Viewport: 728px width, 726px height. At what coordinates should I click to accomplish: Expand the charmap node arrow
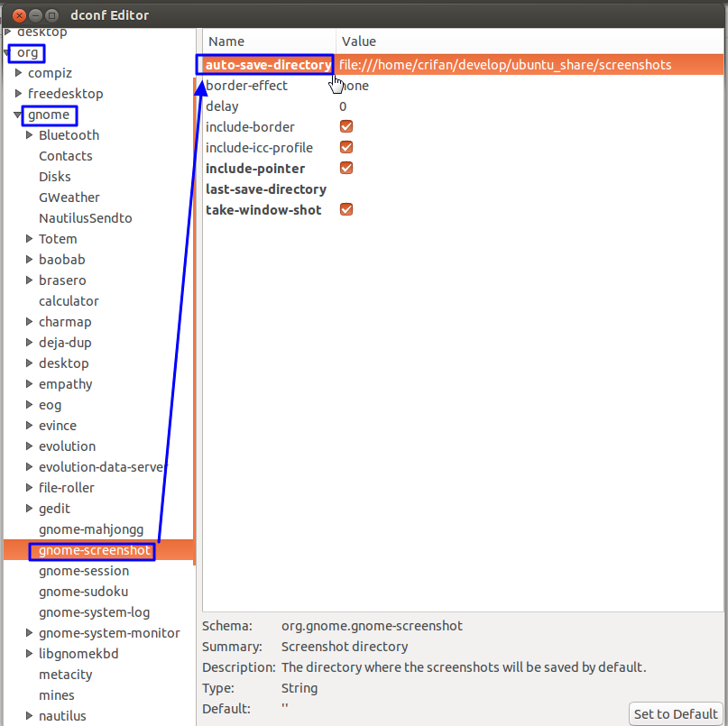tap(29, 321)
